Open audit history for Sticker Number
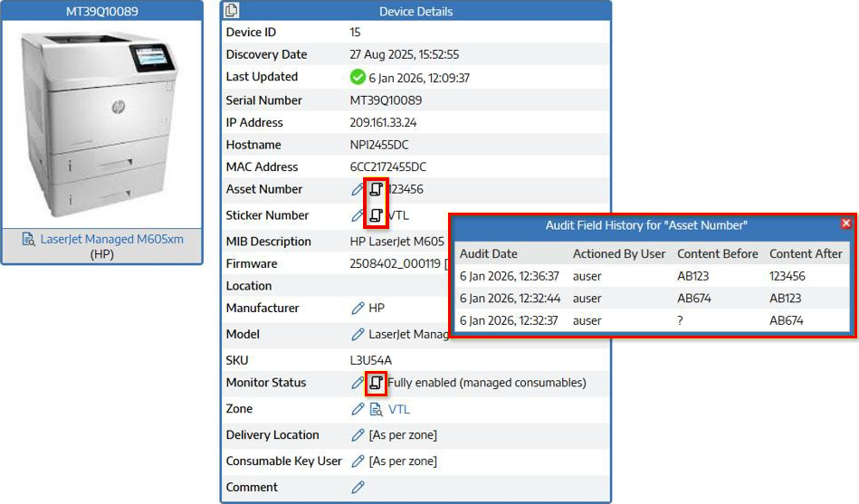Image resolution: width=859 pixels, height=504 pixels. (x=376, y=215)
